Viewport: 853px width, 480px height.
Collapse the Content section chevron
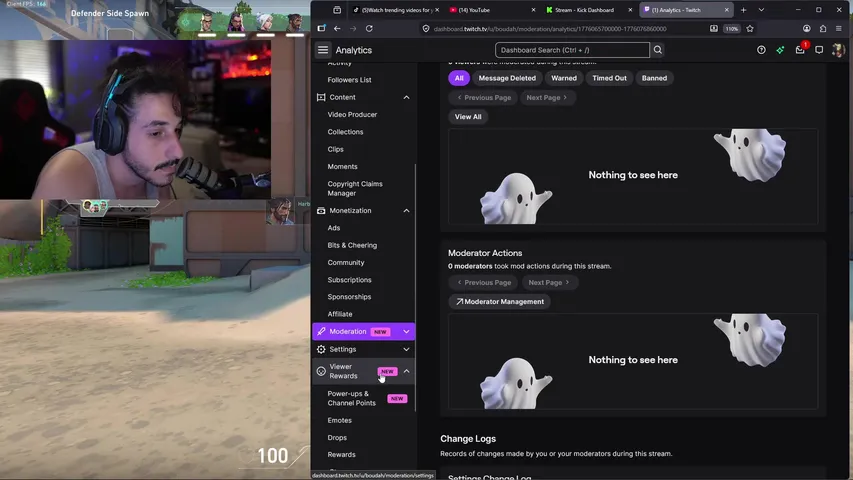coord(406,97)
